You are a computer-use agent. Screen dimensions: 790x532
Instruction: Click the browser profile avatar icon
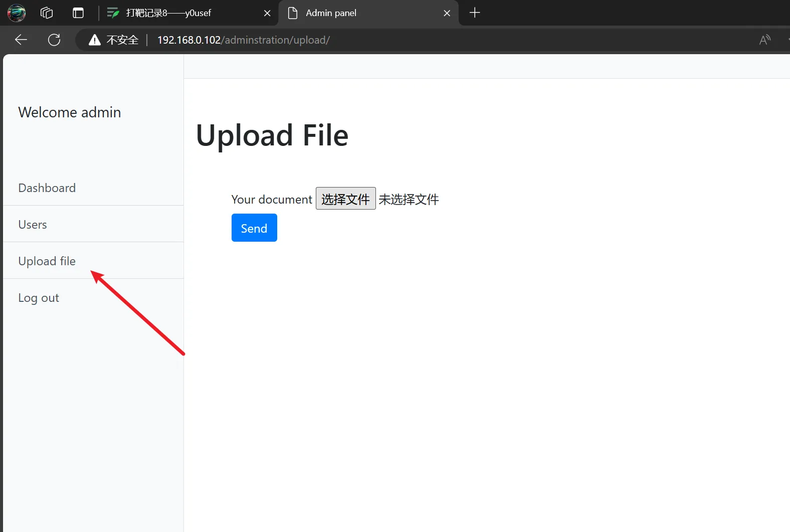coord(17,13)
